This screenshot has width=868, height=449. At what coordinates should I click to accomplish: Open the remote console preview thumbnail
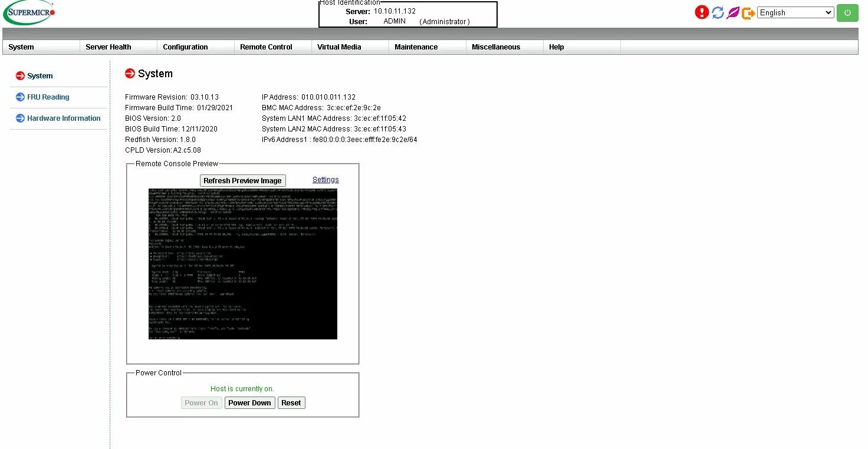click(243, 264)
